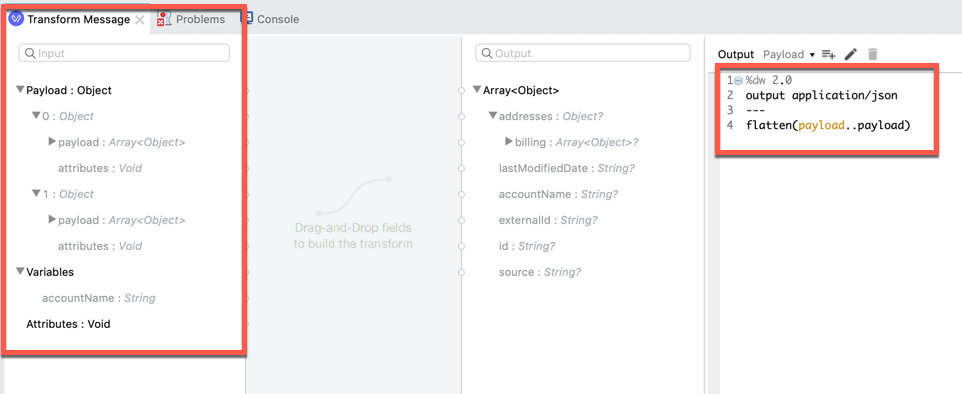The height and width of the screenshot is (394, 962).
Task: Collapse the addresses : Object? node
Action: [493, 116]
